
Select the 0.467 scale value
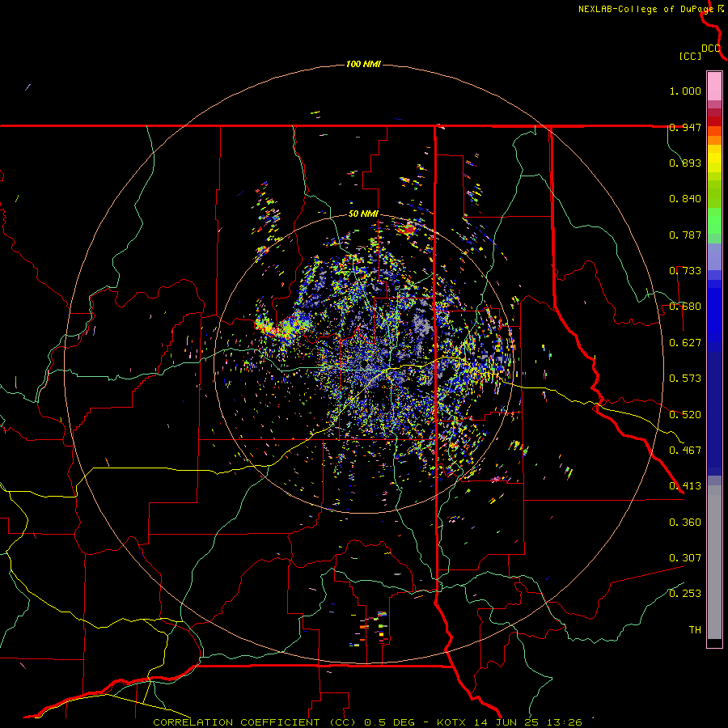click(685, 451)
